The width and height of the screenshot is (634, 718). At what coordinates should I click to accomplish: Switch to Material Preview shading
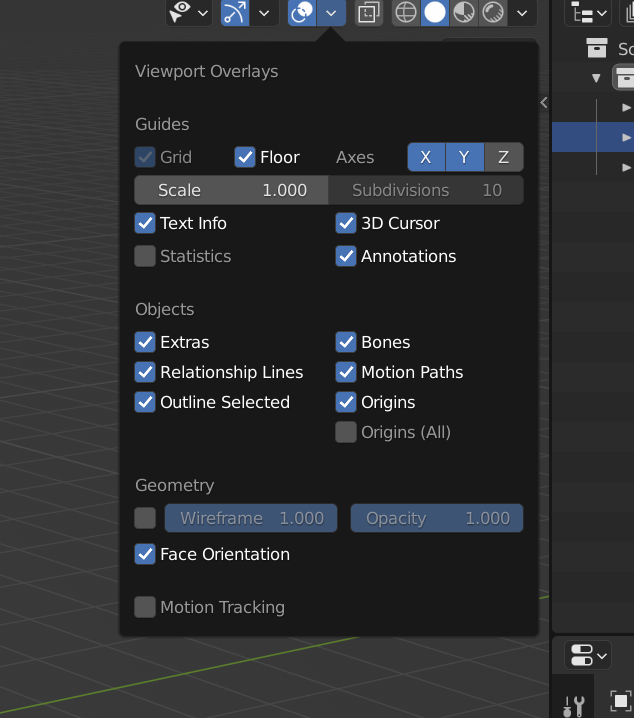(x=464, y=12)
